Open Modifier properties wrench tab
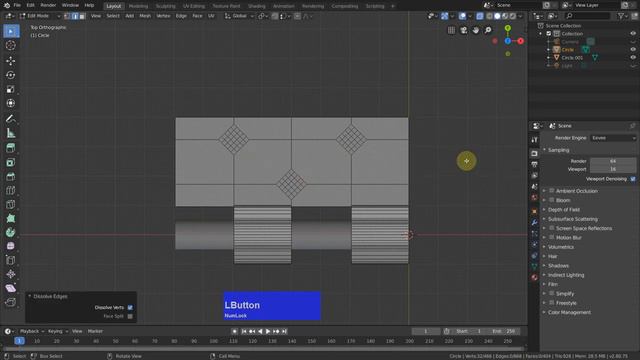Screen dimensions: 640x360 534,222
